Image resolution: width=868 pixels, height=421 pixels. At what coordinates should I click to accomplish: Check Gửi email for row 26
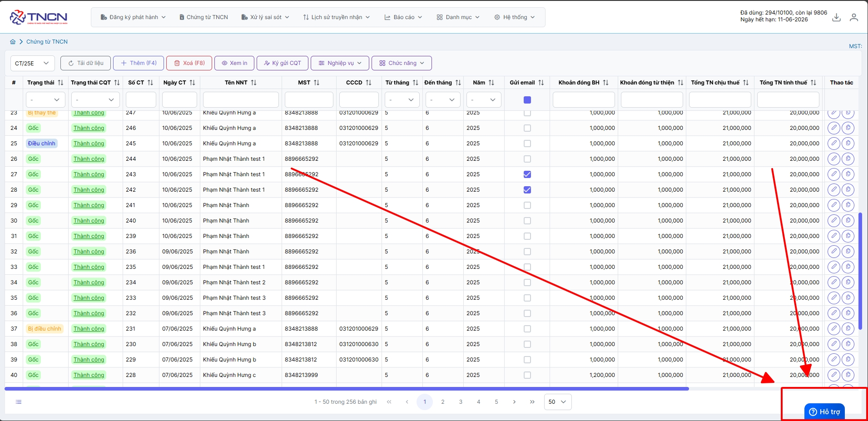[527, 159]
